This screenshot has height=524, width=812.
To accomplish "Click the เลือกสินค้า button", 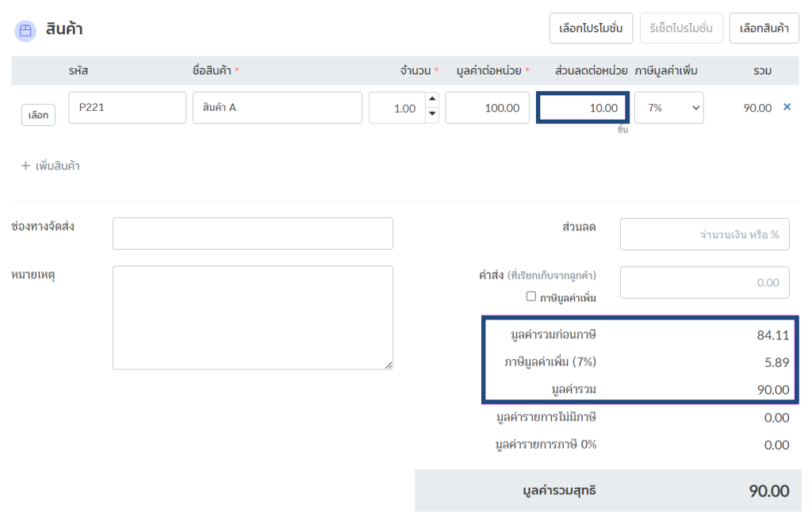I will [764, 28].
